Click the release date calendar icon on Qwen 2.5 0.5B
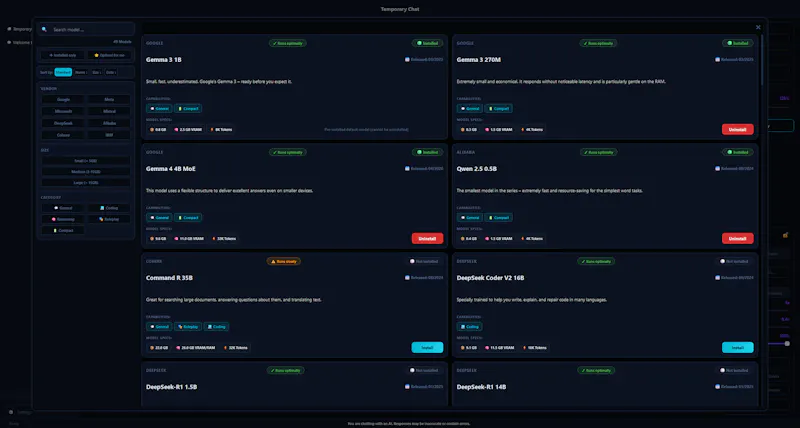Viewport: 800px width, 428px height. (x=717, y=168)
